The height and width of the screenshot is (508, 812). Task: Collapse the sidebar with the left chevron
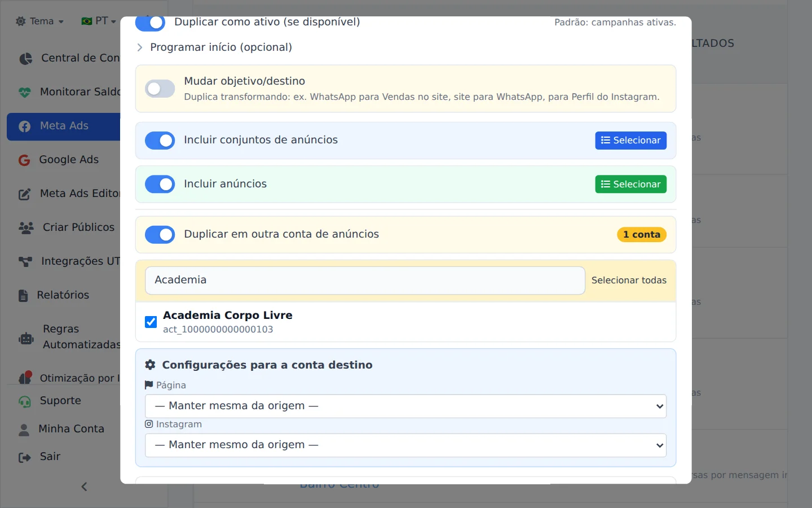pyautogui.click(x=84, y=487)
